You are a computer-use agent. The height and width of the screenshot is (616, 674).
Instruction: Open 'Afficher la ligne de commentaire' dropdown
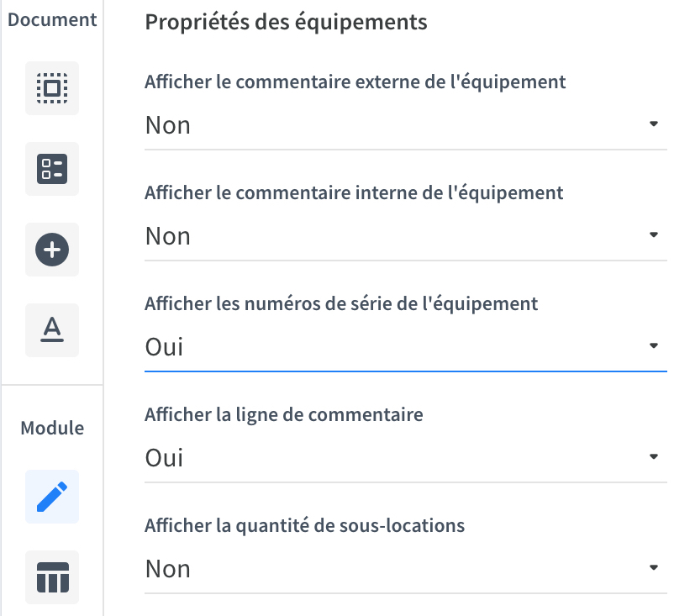click(x=405, y=458)
